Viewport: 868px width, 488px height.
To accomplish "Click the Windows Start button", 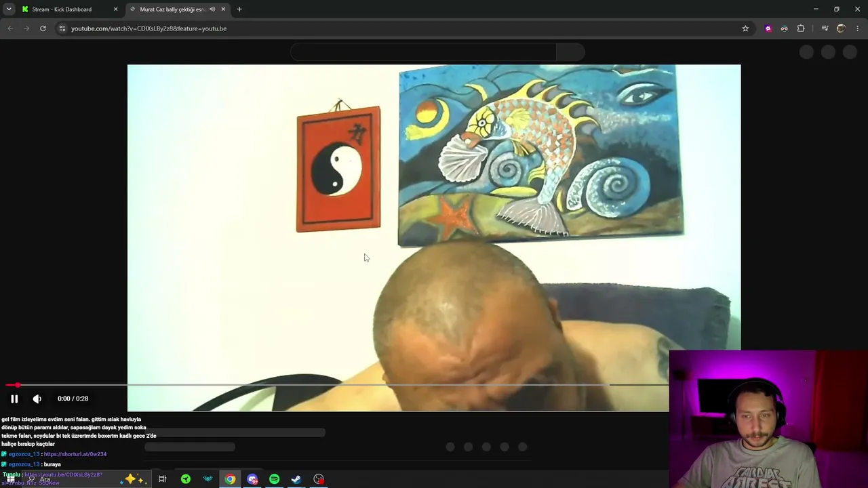I will click(x=10, y=479).
